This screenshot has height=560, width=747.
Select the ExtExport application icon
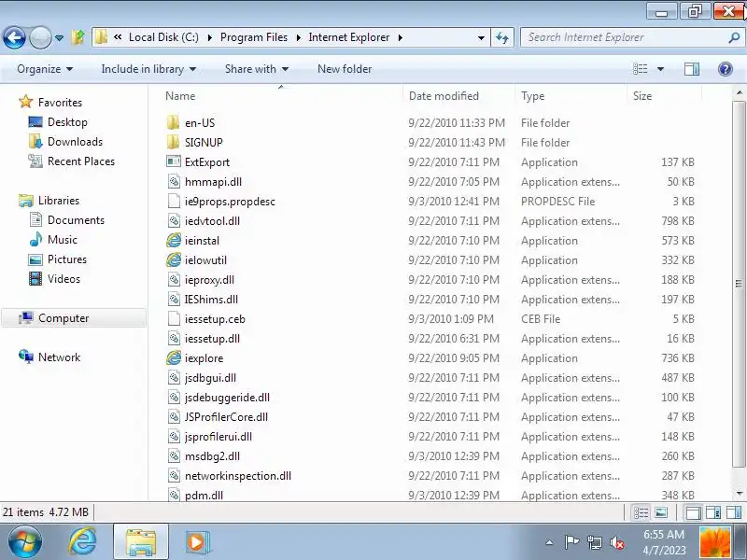point(174,161)
